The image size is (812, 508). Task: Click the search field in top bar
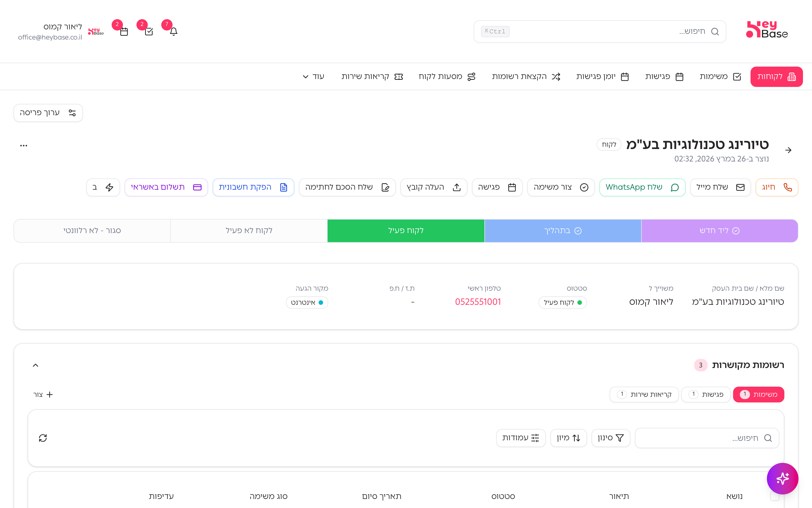tap(600, 32)
